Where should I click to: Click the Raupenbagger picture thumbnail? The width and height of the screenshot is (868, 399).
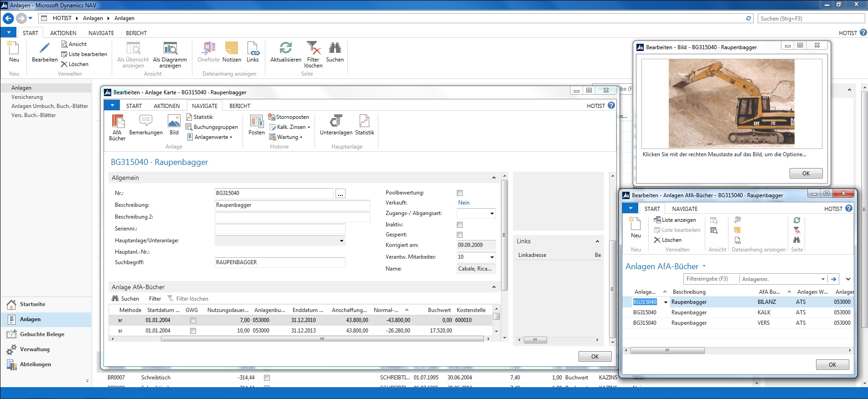click(731, 103)
